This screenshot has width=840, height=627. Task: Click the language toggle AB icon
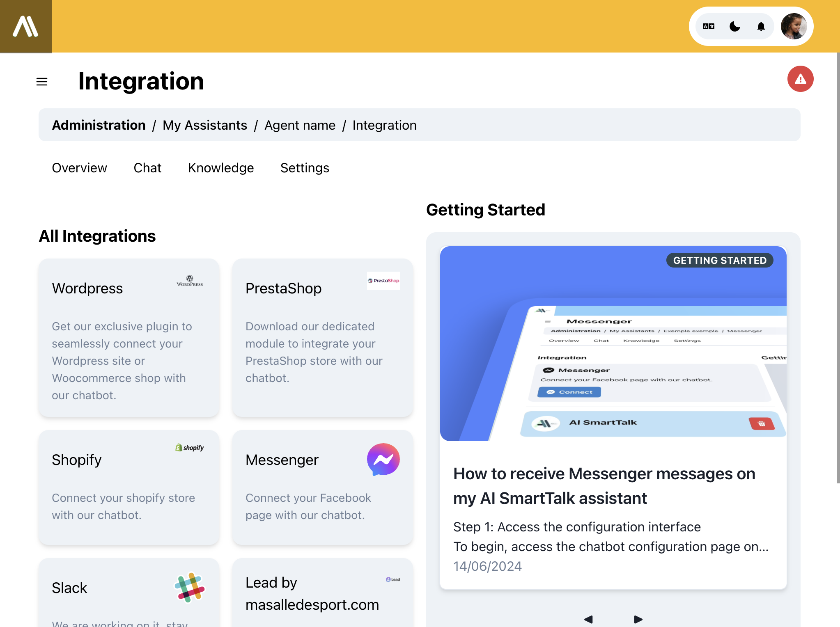click(x=711, y=26)
